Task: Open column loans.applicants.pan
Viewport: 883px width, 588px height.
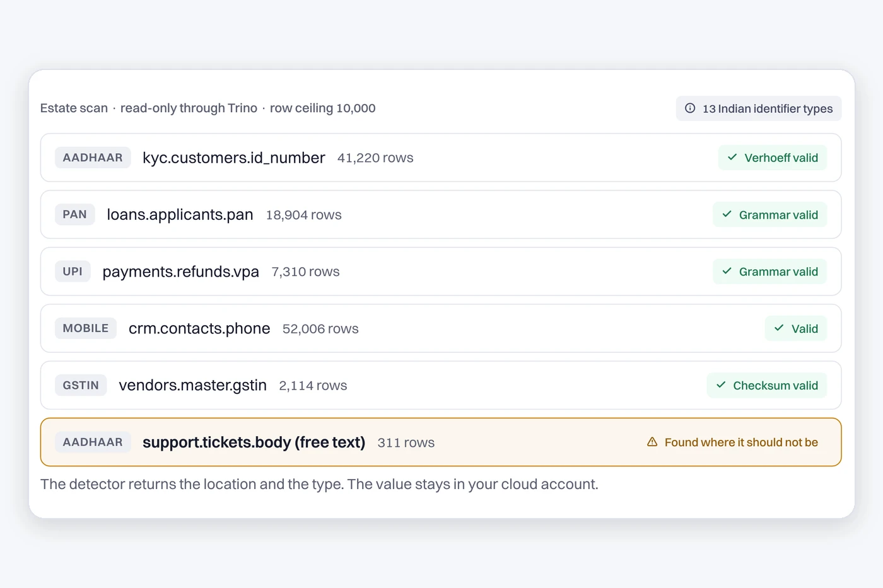Action: [180, 214]
